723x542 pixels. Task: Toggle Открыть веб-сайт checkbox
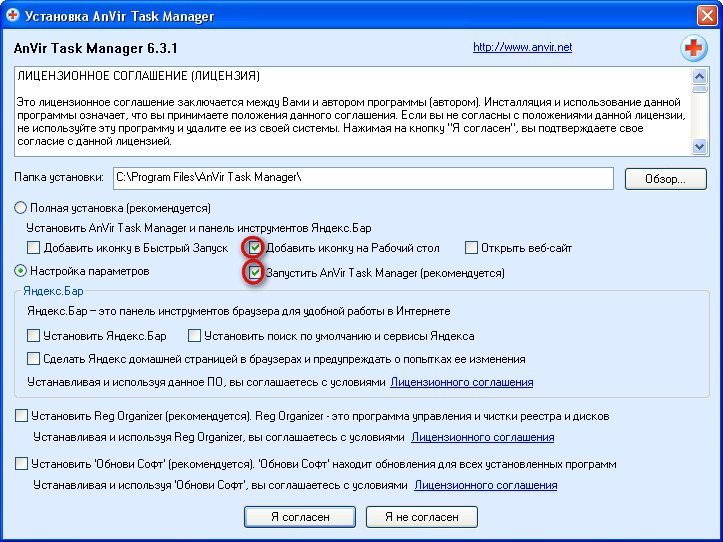[472, 247]
